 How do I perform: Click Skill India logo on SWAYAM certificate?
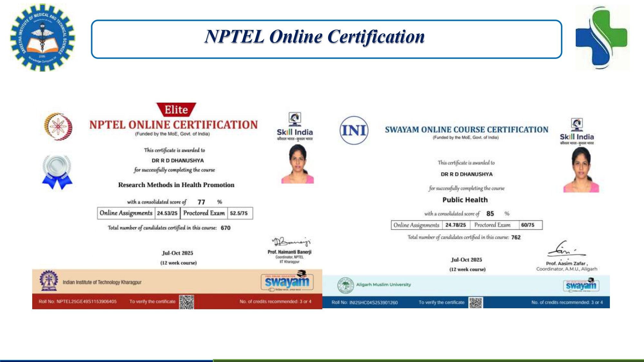coord(577,132)
